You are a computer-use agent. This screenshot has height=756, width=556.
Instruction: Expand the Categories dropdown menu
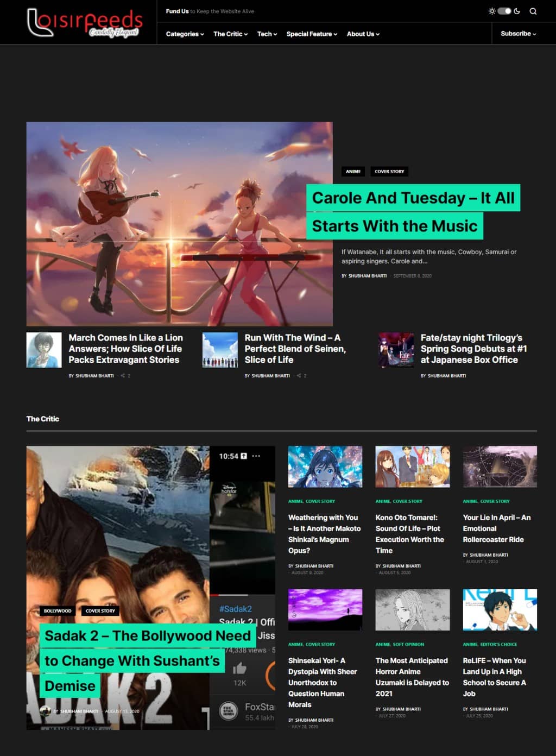point(185,34)
